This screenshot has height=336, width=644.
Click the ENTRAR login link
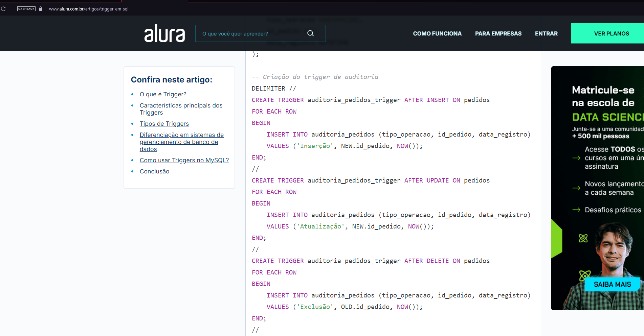[x=546, y=33]
